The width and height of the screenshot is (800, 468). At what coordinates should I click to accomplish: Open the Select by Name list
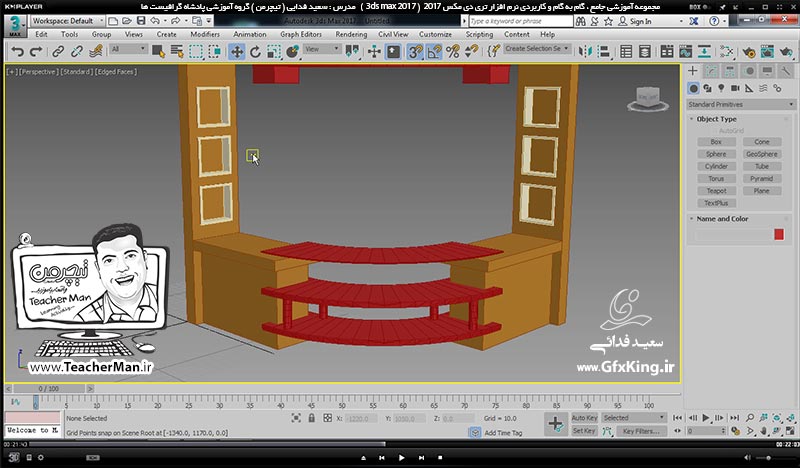click(x=177, y=52)
